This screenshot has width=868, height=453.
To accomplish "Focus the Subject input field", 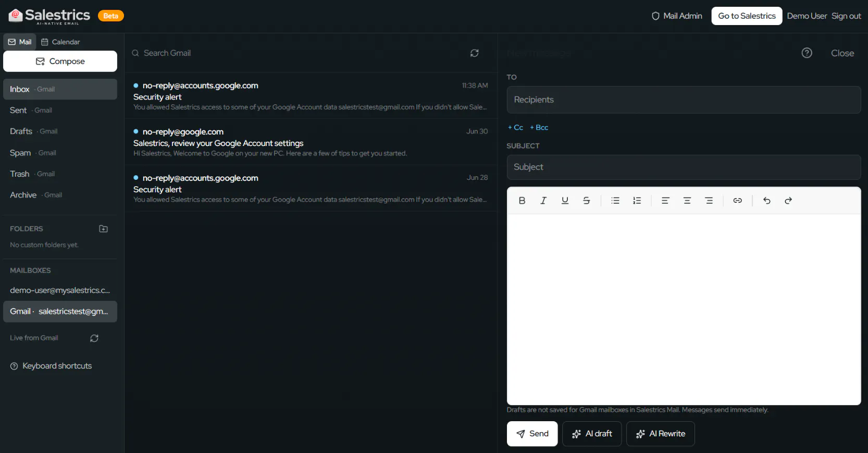I will (x=684, y=167).
